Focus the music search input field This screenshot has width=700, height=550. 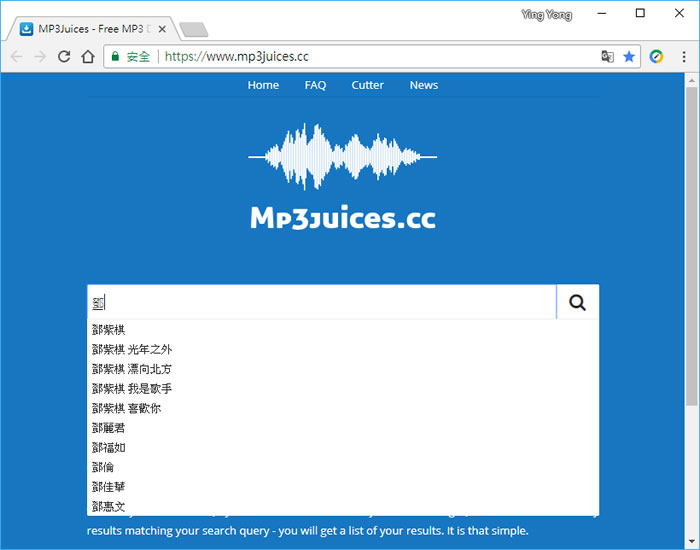322,302
